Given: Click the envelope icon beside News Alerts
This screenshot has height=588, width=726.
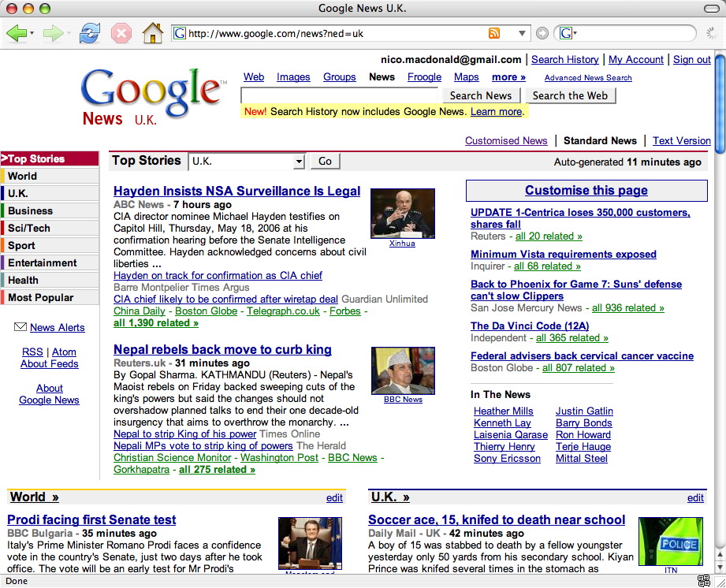Looking at the screenshot, I should click(x=20, y=327).
